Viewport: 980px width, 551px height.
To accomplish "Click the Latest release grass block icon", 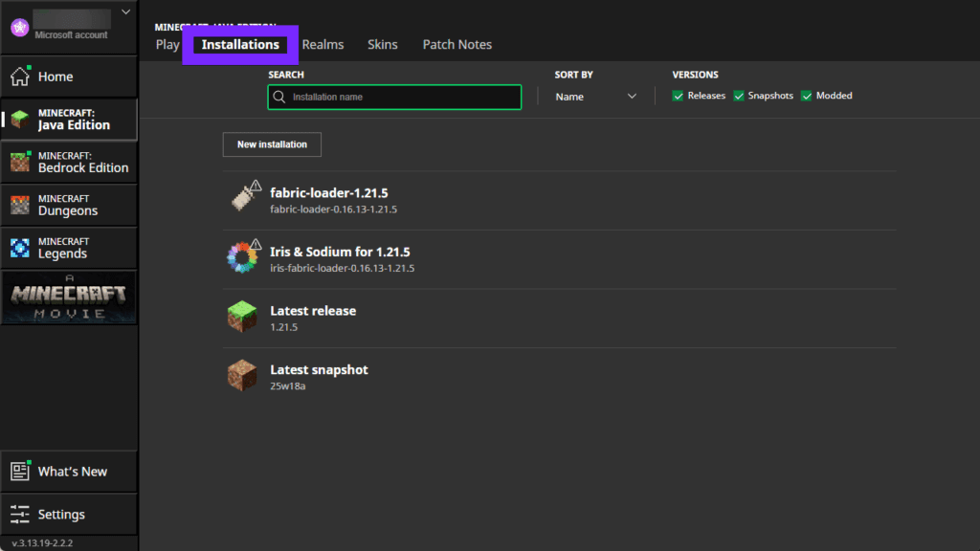I will (x=242, y=316).
